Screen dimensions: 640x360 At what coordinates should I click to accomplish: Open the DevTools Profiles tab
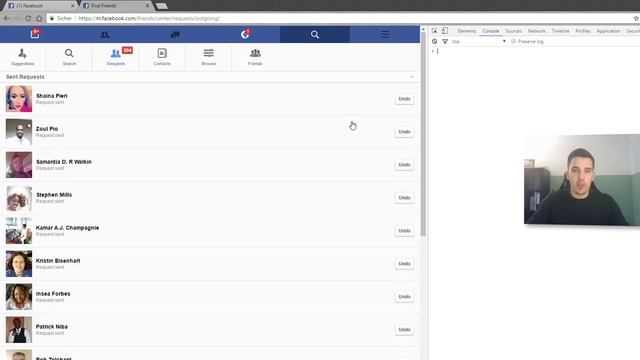pos(583,31)
